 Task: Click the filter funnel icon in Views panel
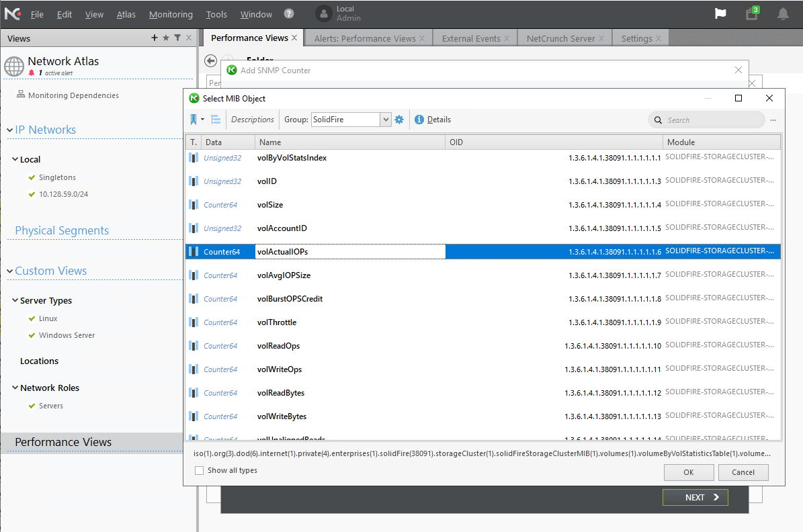pyautogui.click(x=177, y=38)
